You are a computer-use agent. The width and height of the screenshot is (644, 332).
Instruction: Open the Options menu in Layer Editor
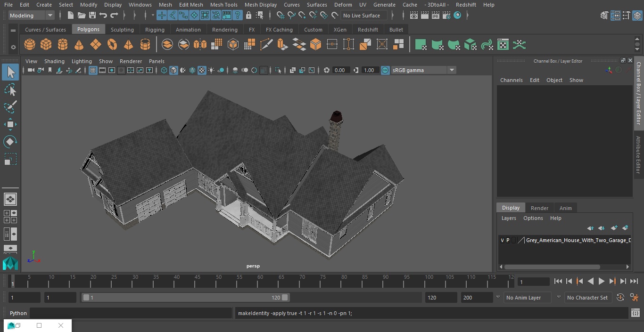(533, 218)
